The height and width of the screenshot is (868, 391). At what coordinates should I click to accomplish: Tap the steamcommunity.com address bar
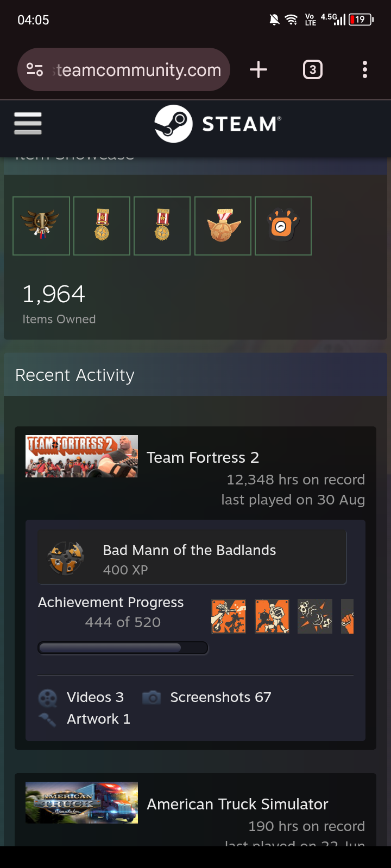[124, 69]
